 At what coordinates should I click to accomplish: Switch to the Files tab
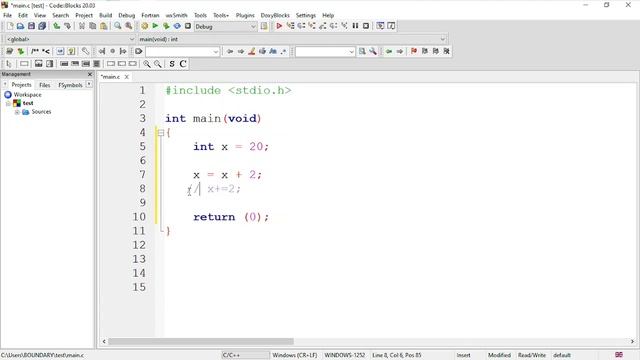[x=44, y=85]
